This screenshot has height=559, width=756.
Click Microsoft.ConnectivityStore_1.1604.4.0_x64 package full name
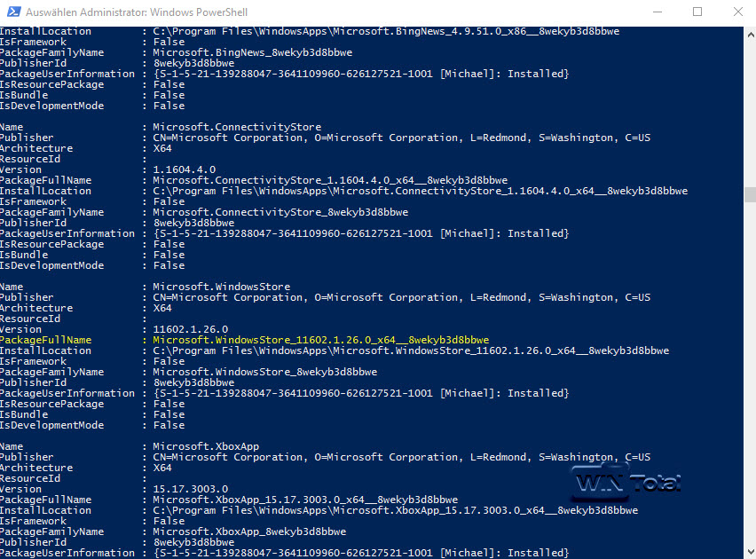330,180
